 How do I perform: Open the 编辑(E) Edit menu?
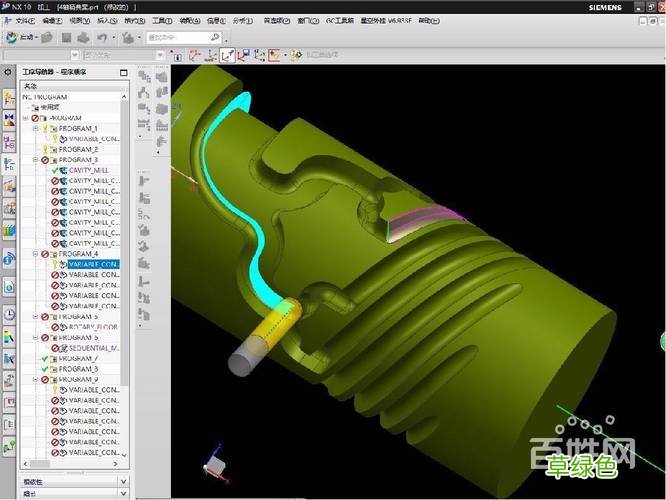pyautogui.click(x=52, y=21)
